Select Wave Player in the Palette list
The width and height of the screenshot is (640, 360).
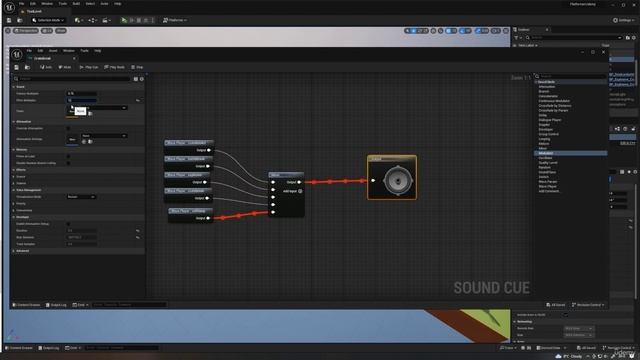pos(548,186)
